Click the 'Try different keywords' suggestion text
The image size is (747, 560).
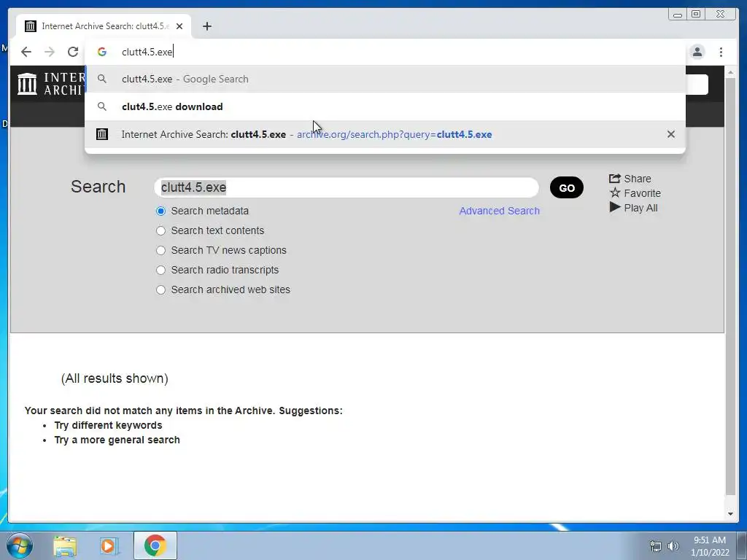[108, 425]
